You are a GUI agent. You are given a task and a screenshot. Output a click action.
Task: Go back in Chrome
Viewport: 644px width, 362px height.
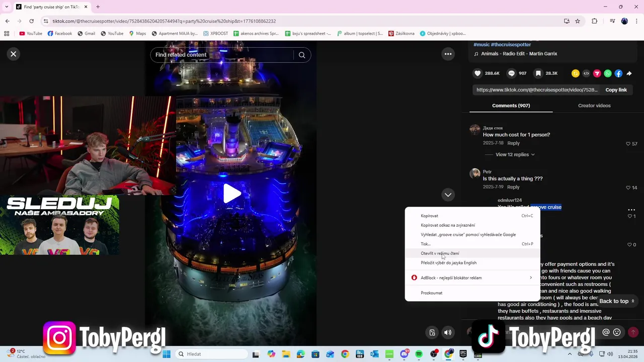[x=7, y=21]
